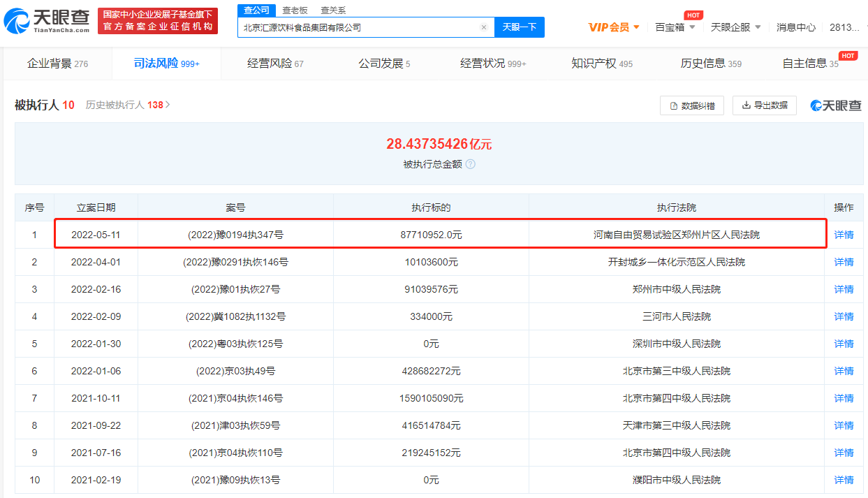Click court 河南自由贸易试验区郑州片区人民法院
The image size is (868, 498).
click(677, 235)
